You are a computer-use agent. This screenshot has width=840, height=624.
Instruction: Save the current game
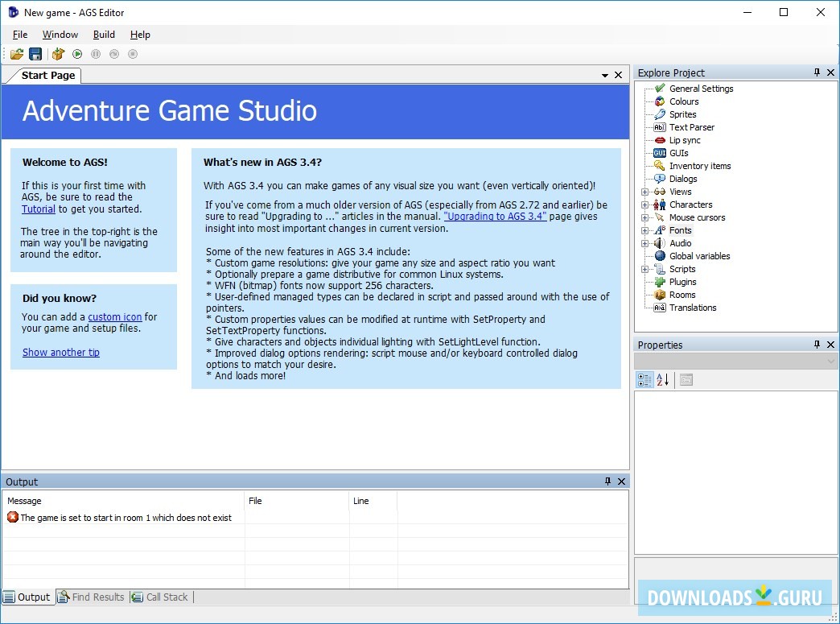point(35,54)
